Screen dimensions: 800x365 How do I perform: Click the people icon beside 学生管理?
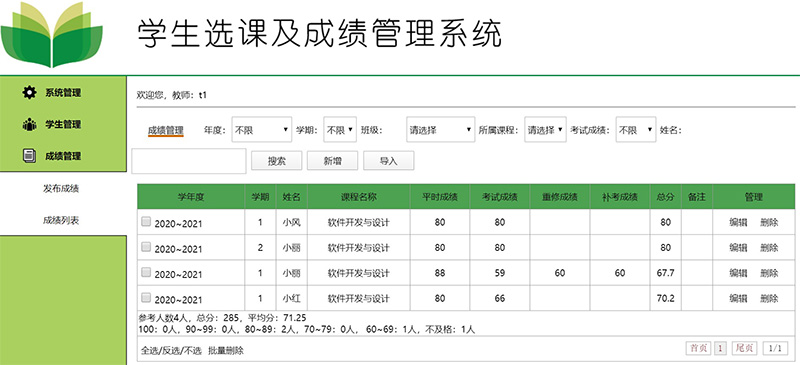[x=30, y=124]
